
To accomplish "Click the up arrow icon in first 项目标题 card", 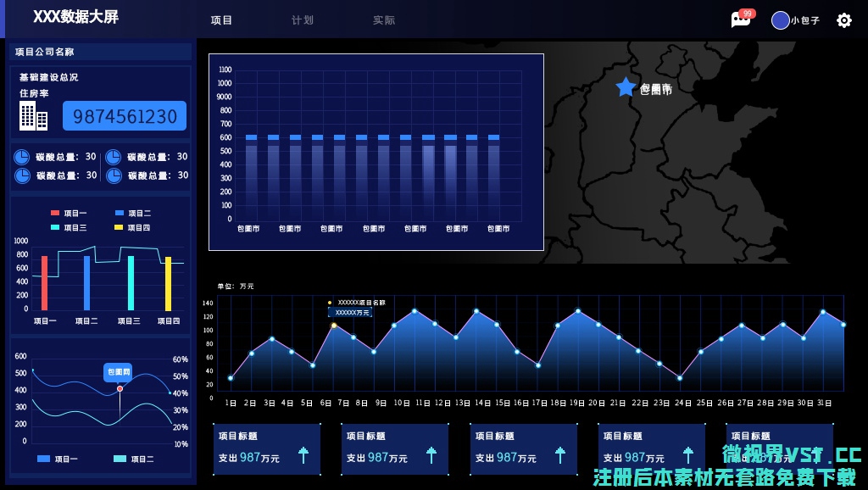I will tap(303, 456).
